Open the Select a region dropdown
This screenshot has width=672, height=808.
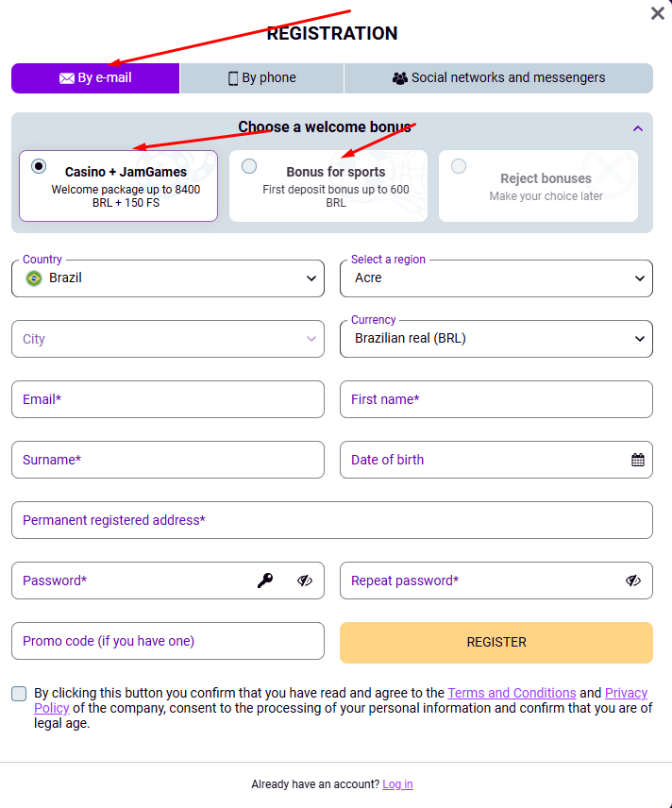[496, 278]
